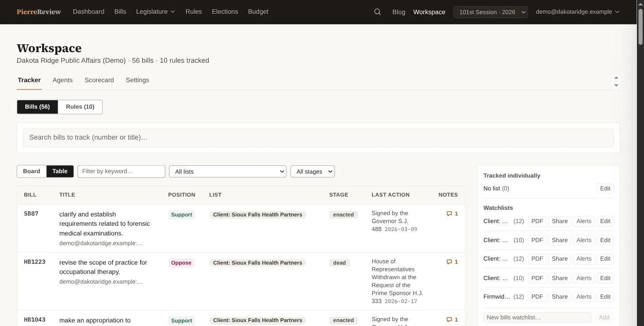Open the All lists dropdown

pyautogui.click(x=227, y=171)
